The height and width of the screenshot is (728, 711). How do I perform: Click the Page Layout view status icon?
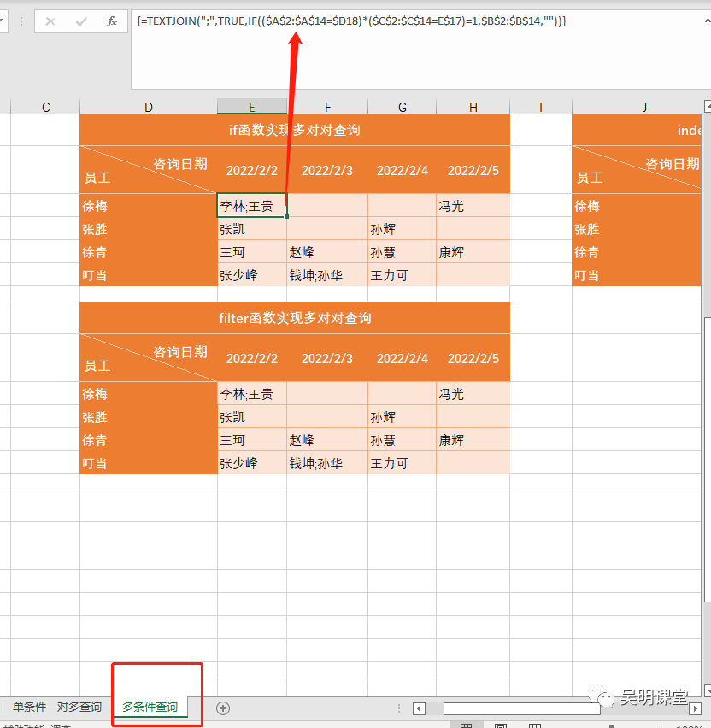501,725
